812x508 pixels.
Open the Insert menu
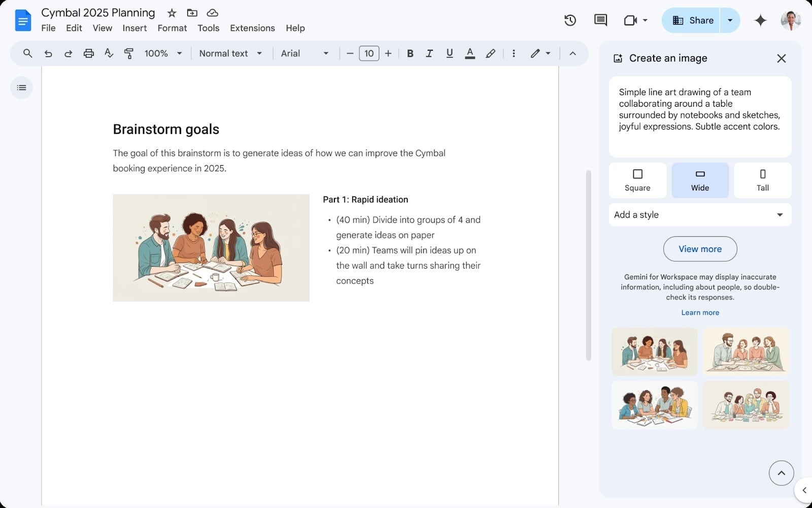(x=134, y=28)
